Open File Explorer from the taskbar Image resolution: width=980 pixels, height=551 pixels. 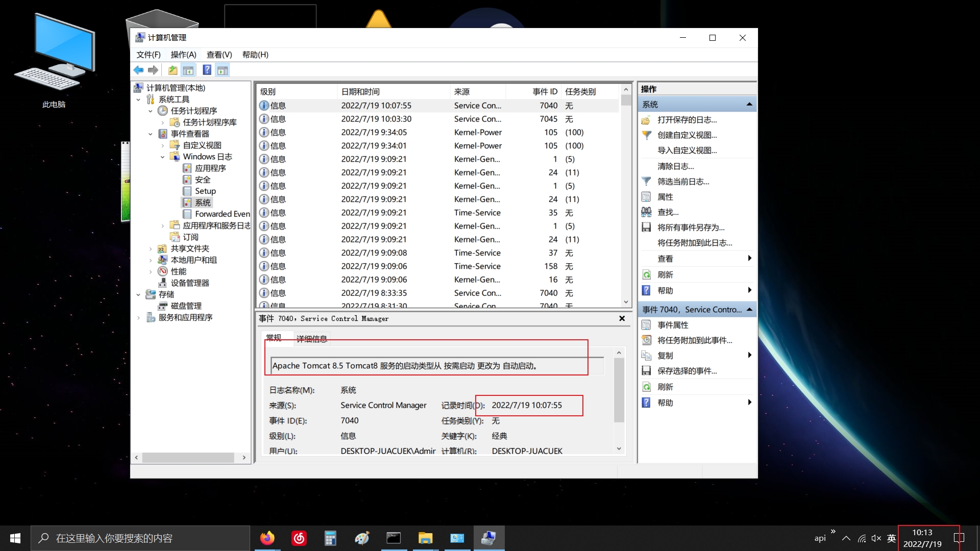[425, 538]
